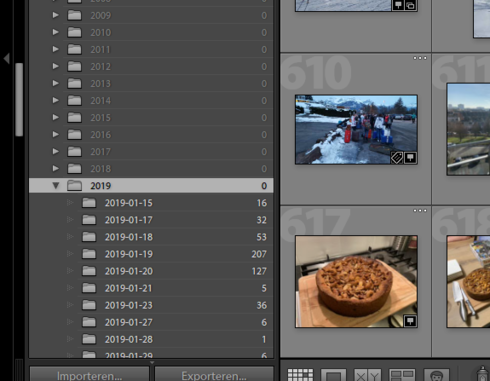Viewport: 490px width, 381px height.
Task: Expand the 2017 folder
Action: point(56,152)
